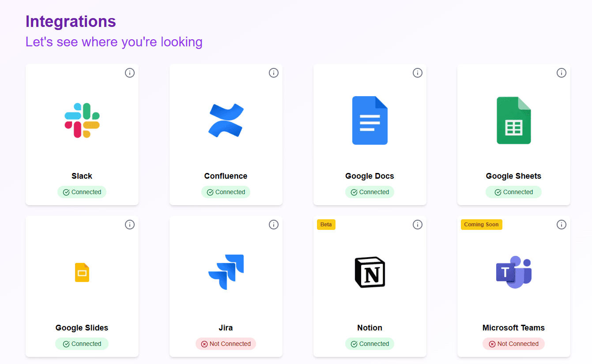Select the Google Slides integration card
The width and height of the screenshot is (592, 364).
82,286
